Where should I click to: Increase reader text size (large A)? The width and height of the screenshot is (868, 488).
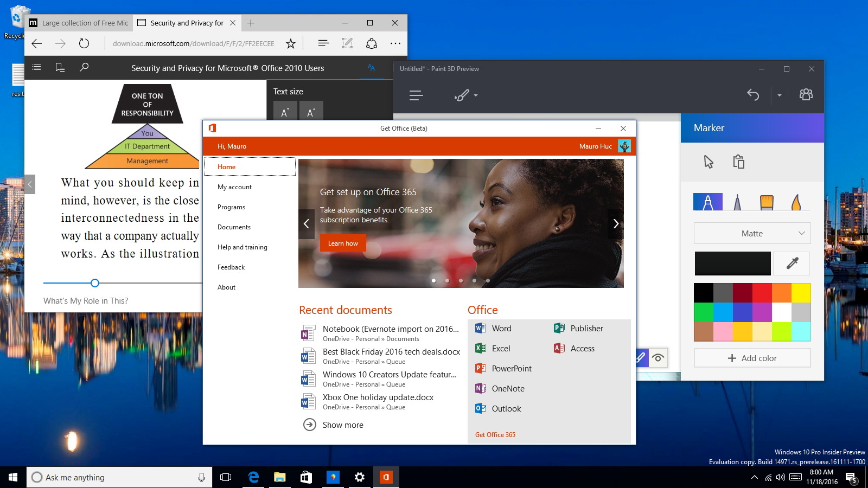point(311,111)
